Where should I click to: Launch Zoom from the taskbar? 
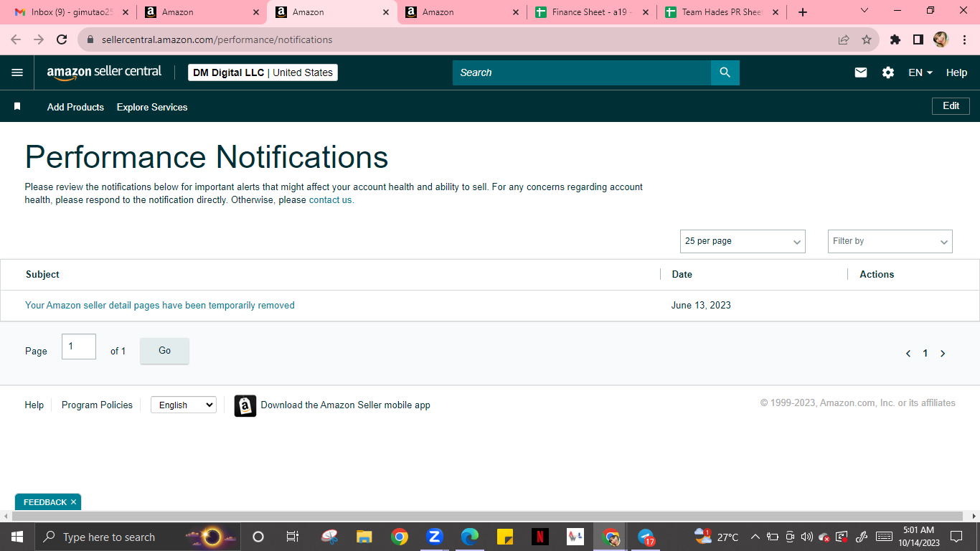pos(434,537)
